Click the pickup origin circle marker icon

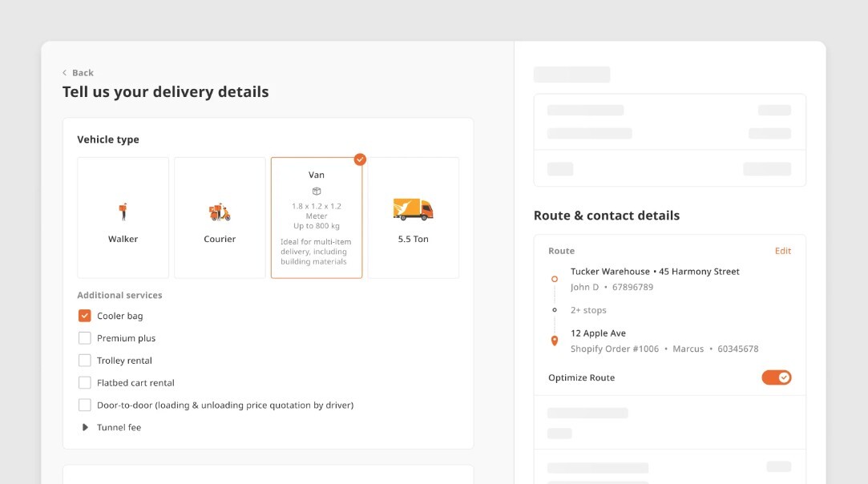click(x=554, y=279)
